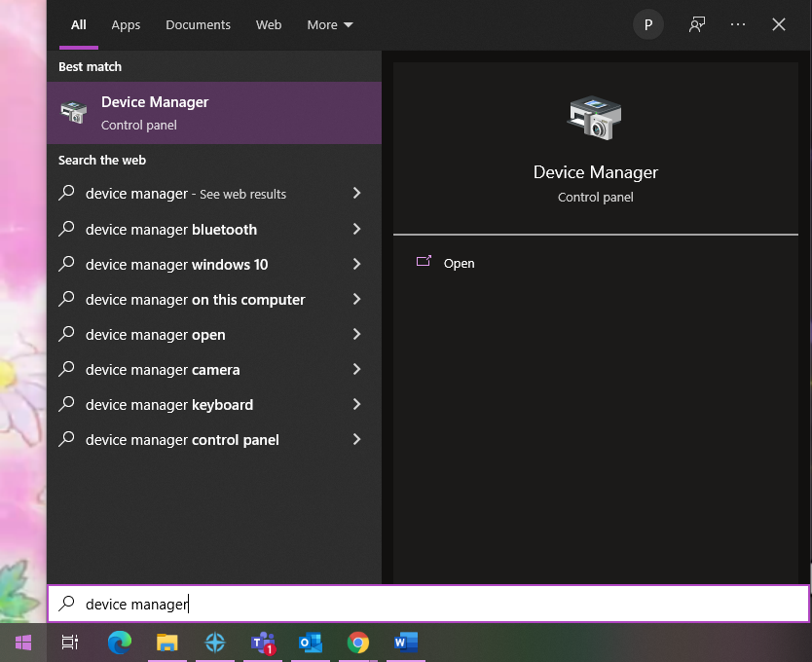Expand the 'device manager bluetooth' suggestion arrow
Viewport: 812px width, 662px height.
(356, 229)
